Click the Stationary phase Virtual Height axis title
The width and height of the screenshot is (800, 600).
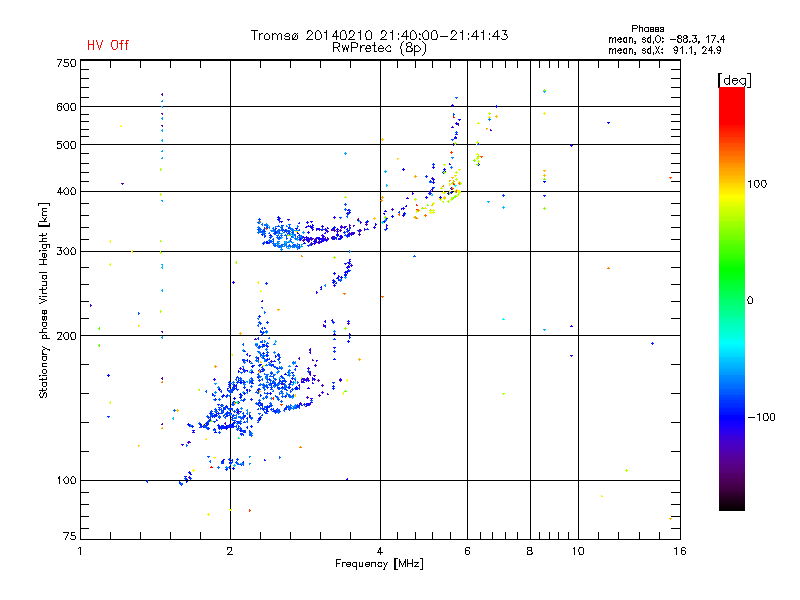tap(44, 300)
